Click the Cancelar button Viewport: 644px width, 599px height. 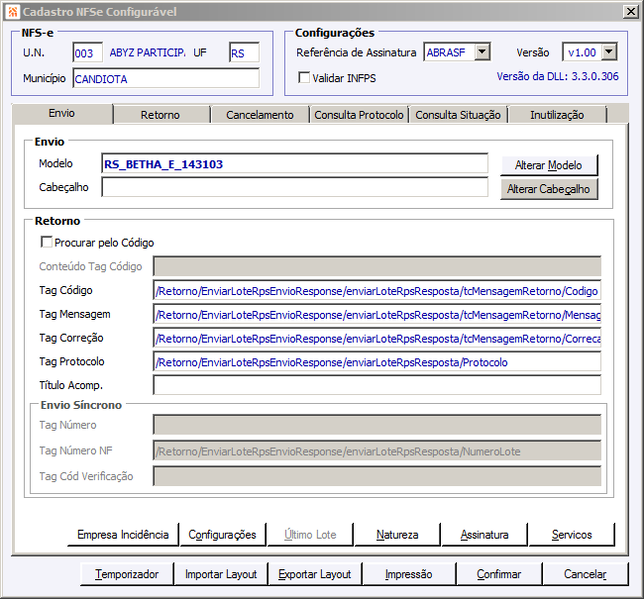click(x=585, y=574)
